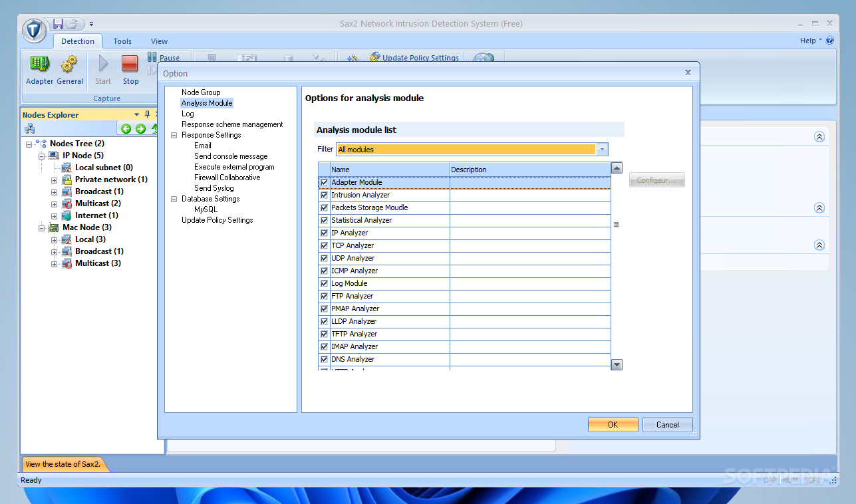The height and width of the screenshot is (504, 856).
Task: Open the Nodes Explorer panel menu arrow
Action: (137, 114)
